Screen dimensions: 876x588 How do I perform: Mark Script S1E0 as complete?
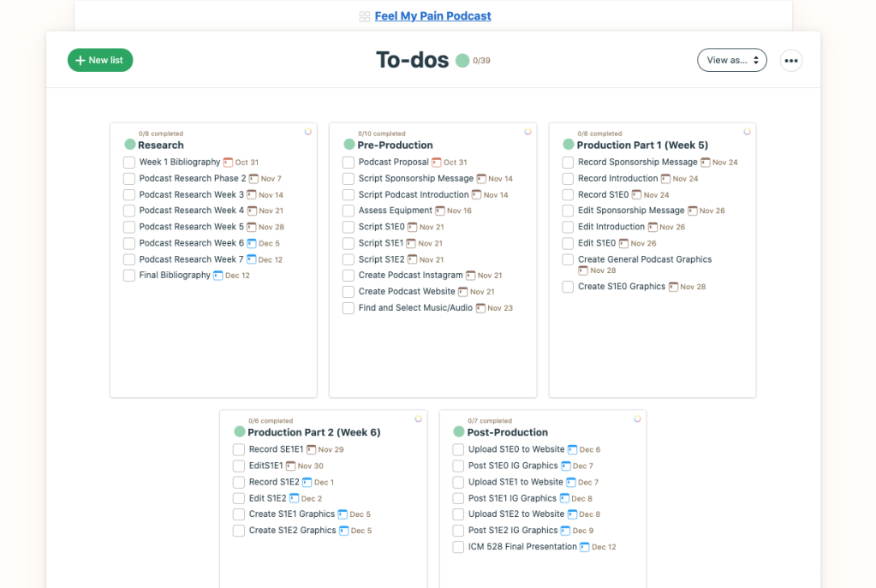[349, 228]
